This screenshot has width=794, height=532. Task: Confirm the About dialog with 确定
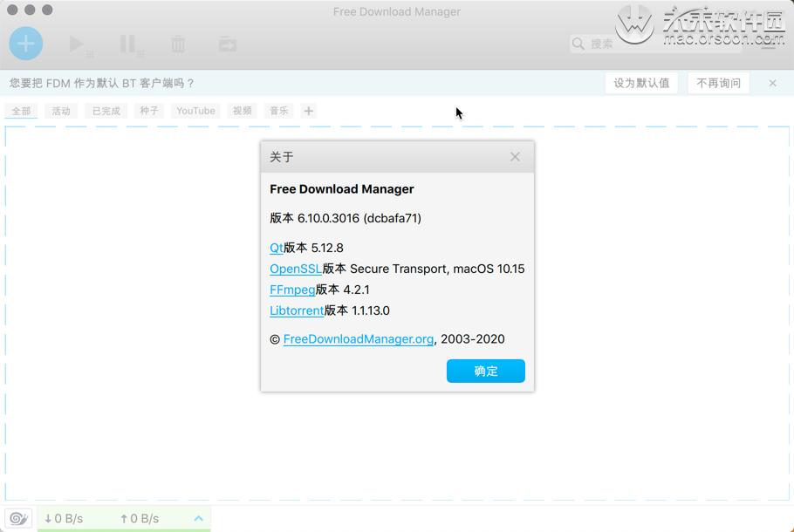[485, 371]
